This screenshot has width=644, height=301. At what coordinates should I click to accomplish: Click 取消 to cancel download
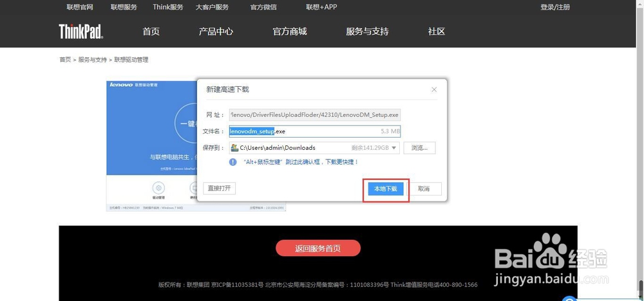(425, 188)
